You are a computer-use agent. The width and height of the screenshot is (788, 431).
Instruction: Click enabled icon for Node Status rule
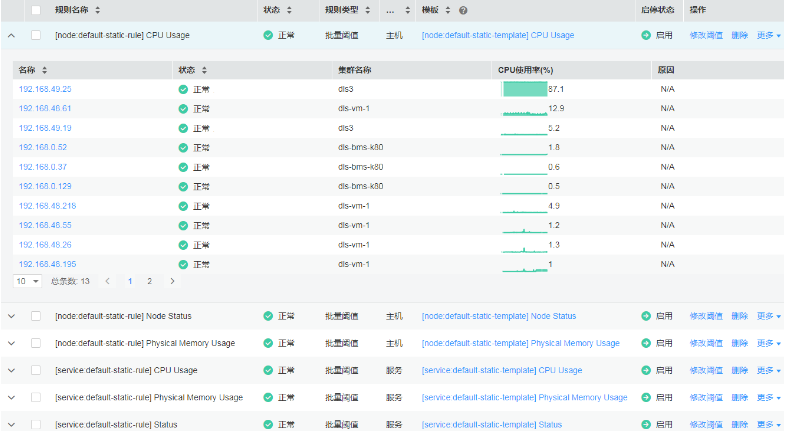[x=646, y=316]
